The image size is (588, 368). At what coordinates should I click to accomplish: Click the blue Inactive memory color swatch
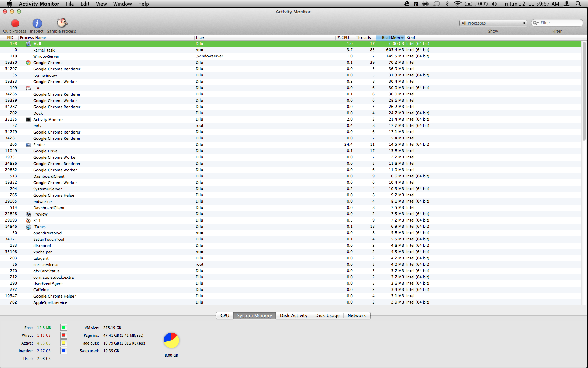pyautogui.click(x=64, y=350)
